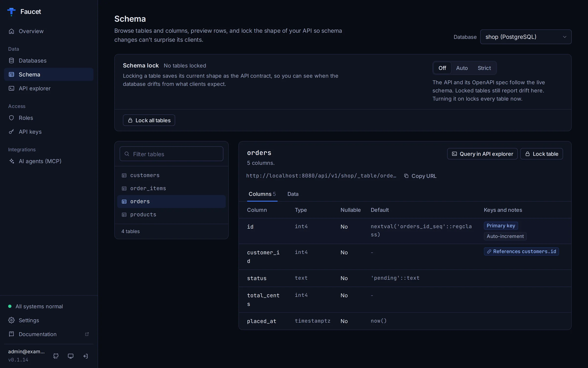Select the order_items table
The width and height of the screenshot is (588, 368).
pyautogui.click(x=171, y=188)
